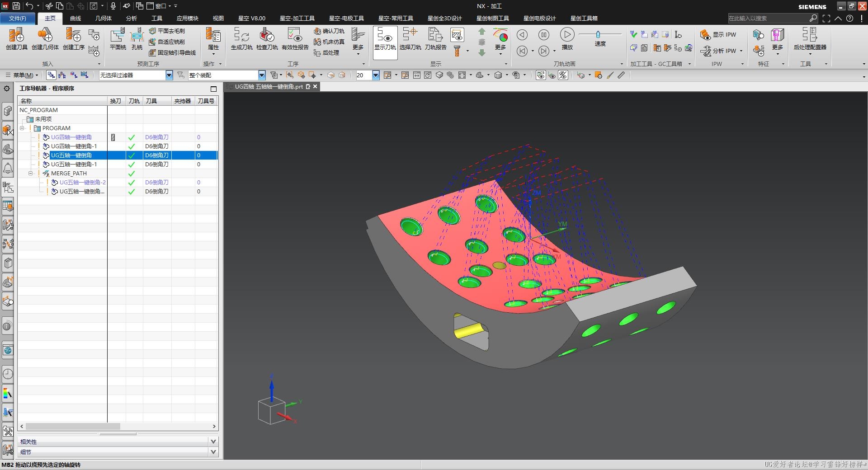Collapse the PROGRAM tree node
Image resolution: width=868 pixels, height=470 pixels.
tap(22, 128)
